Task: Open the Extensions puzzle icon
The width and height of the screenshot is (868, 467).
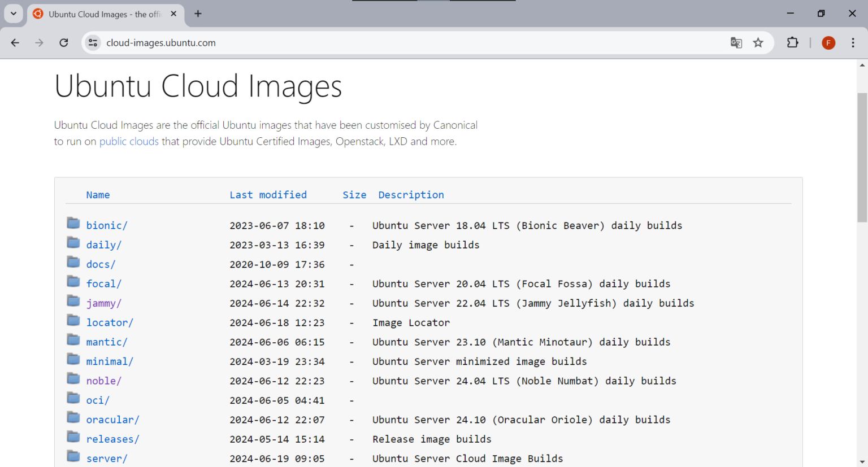Action: [x=793, y=43]
